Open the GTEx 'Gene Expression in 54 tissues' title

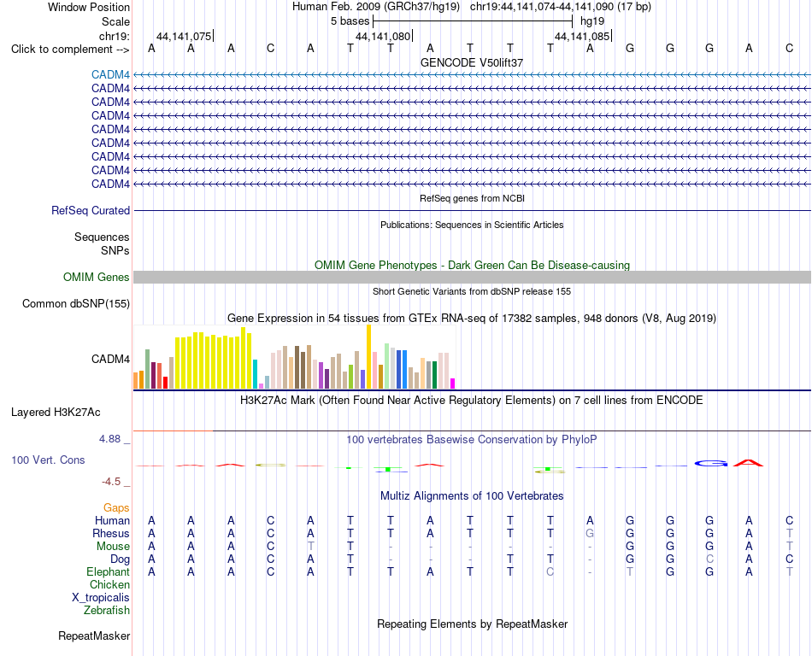[x=472, y=318]
